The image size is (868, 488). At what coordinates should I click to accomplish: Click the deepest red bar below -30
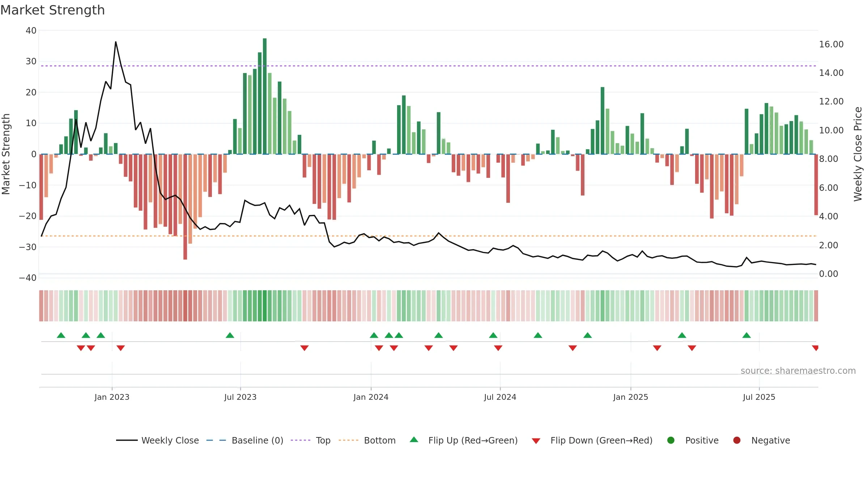[185, 207]
